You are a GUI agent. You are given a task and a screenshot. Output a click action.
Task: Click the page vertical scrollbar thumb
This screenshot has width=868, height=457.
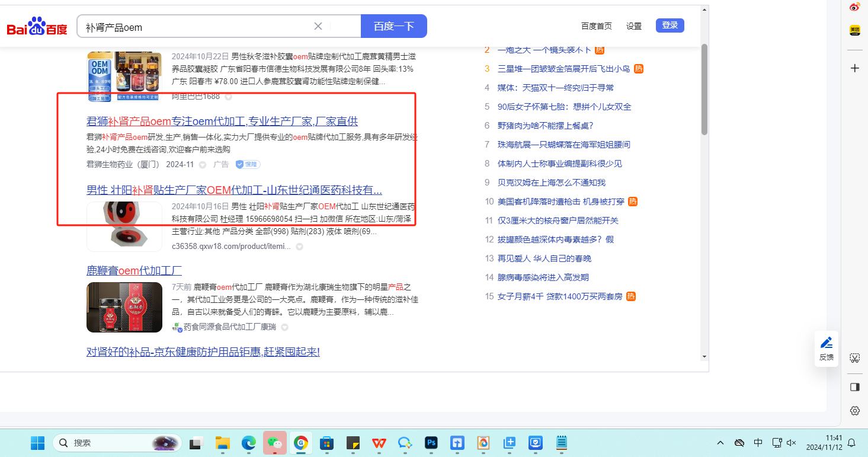click(704, 89)
